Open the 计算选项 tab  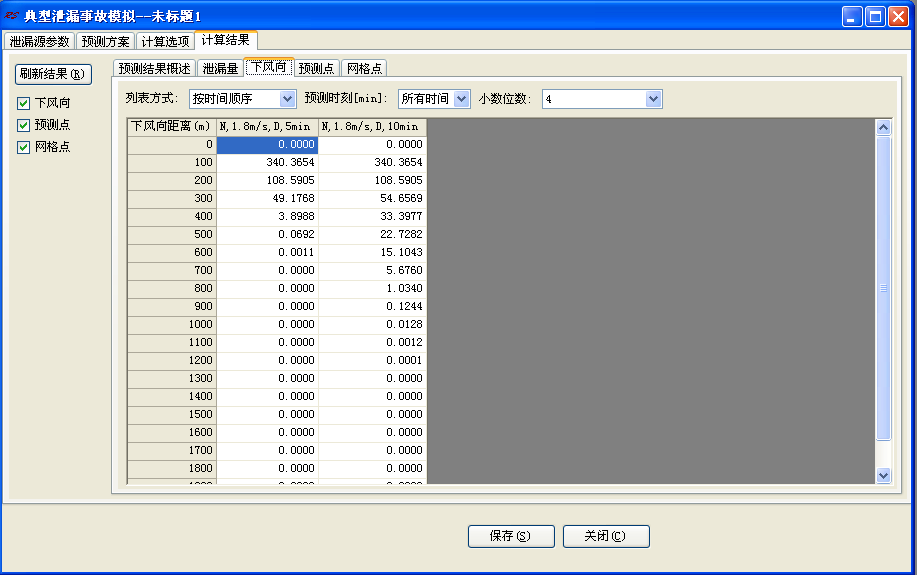point(166,42)
